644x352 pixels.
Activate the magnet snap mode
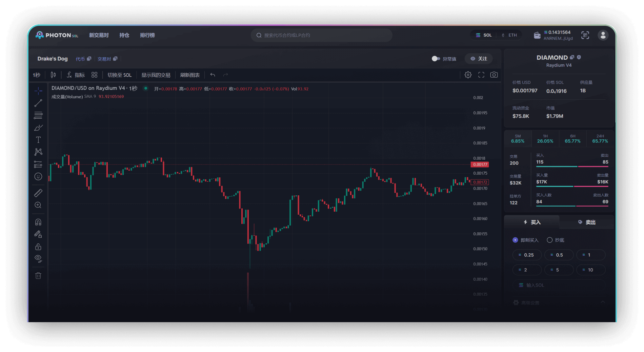pyautogui.click(x=38, y=222)
